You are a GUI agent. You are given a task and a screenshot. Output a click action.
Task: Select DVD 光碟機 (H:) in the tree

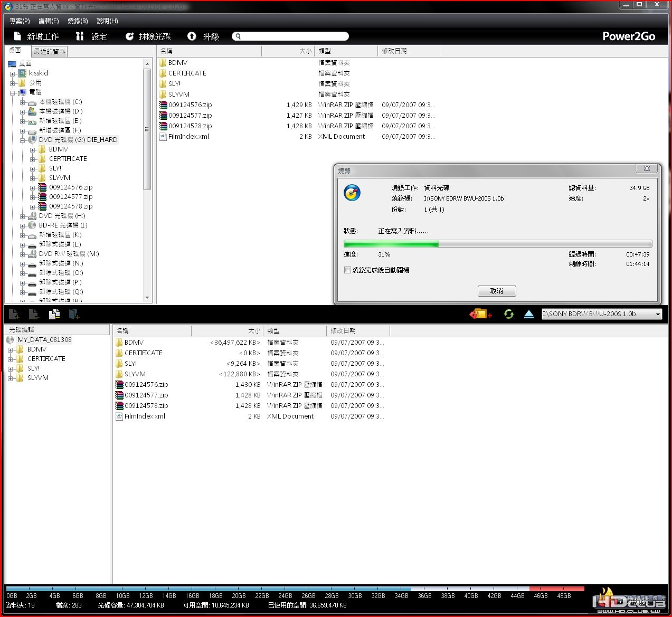tap(62, 216)
